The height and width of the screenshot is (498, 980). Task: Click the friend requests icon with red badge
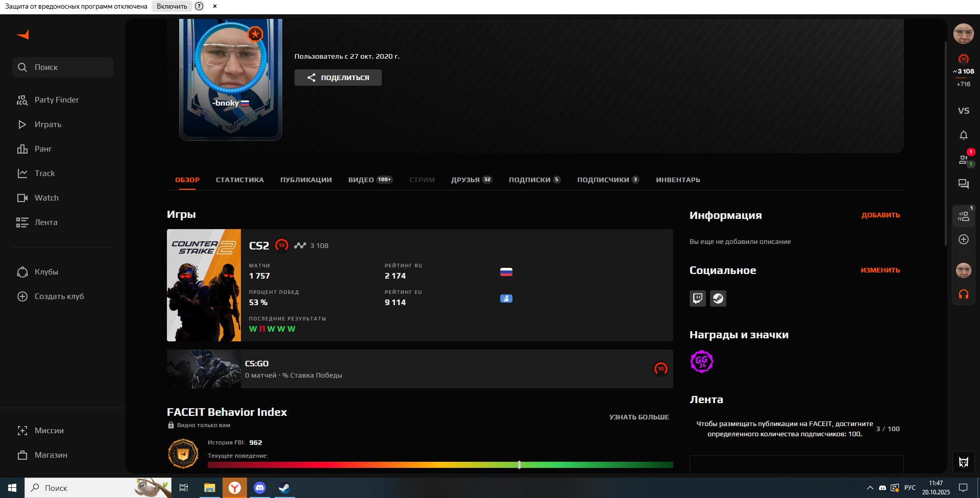964,160
